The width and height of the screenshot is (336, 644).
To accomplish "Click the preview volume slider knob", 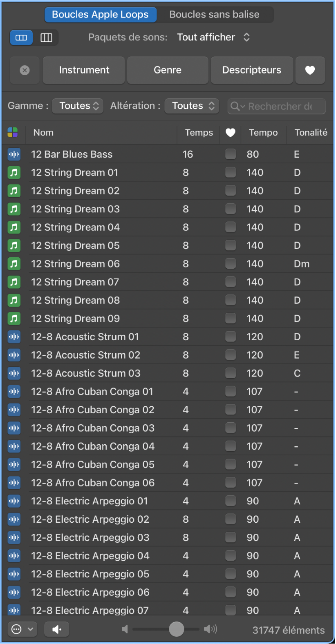I will [177, 629].
